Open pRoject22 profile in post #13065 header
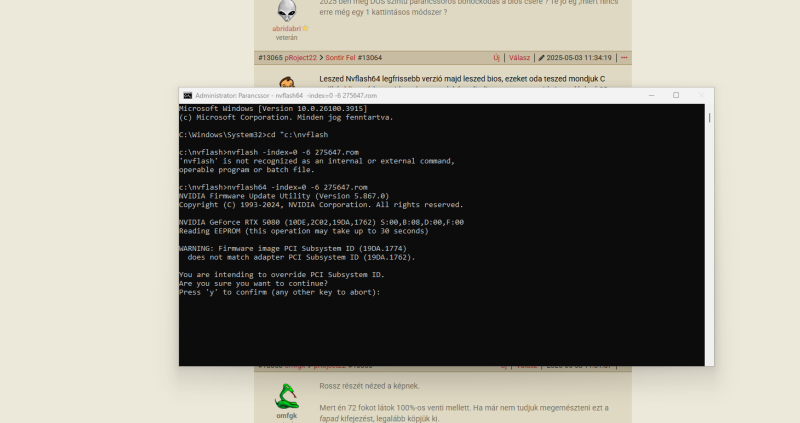Screen dimensions: 800x423 click(301, 58)
